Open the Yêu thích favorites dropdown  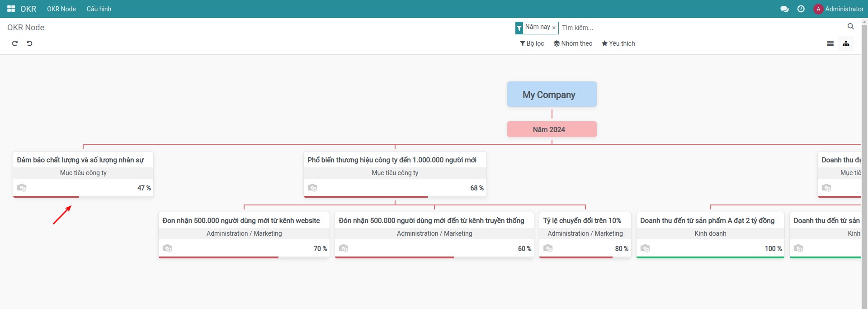618,43
